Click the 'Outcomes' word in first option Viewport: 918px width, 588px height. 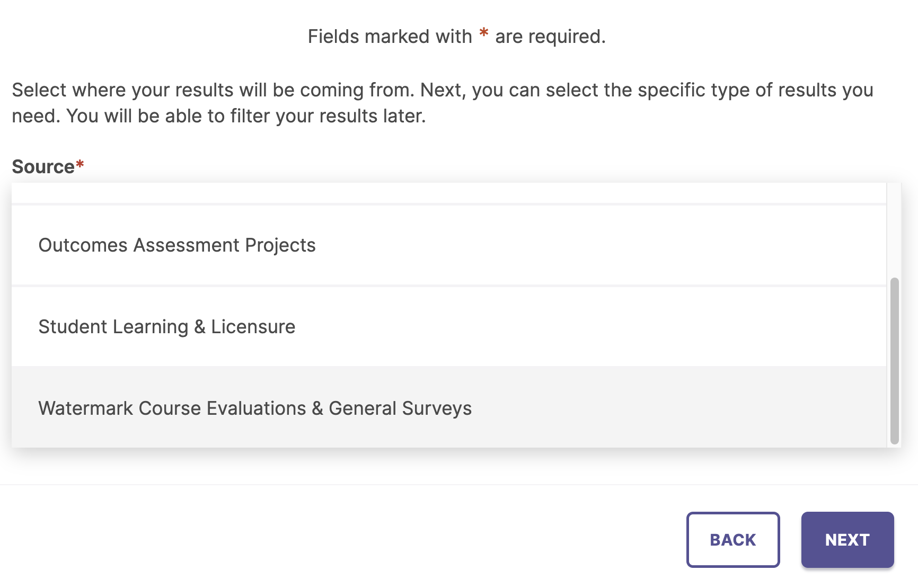(x=83, y=245)
